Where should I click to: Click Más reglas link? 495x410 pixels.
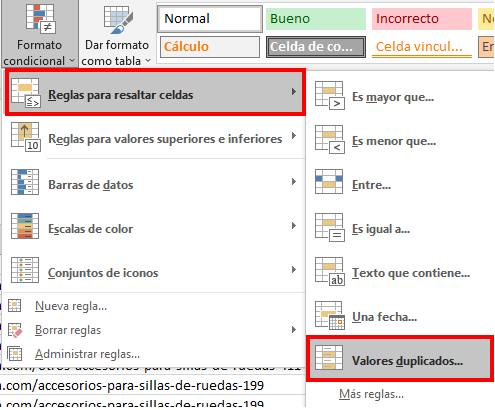[x=371, y=394]
